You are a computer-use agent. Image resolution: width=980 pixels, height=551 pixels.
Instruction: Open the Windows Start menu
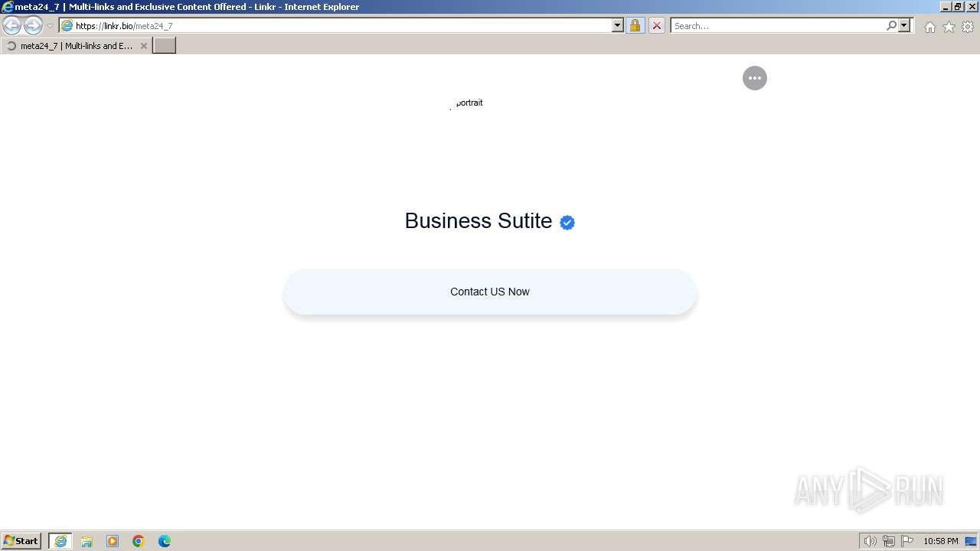21,541
